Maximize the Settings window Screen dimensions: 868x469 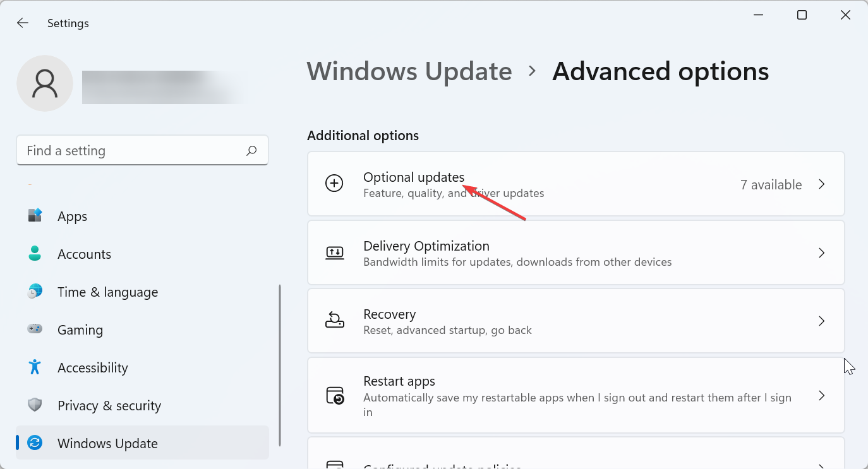pos(802,15)
